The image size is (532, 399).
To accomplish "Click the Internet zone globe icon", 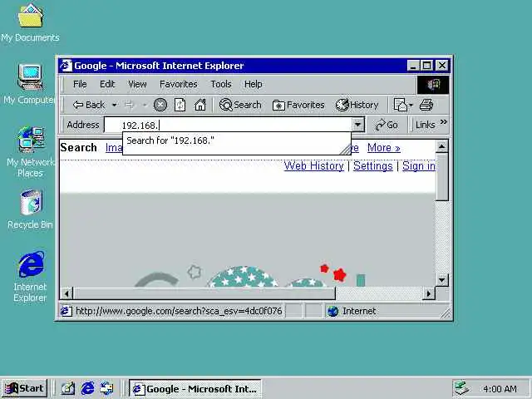I will coord(332,311).
